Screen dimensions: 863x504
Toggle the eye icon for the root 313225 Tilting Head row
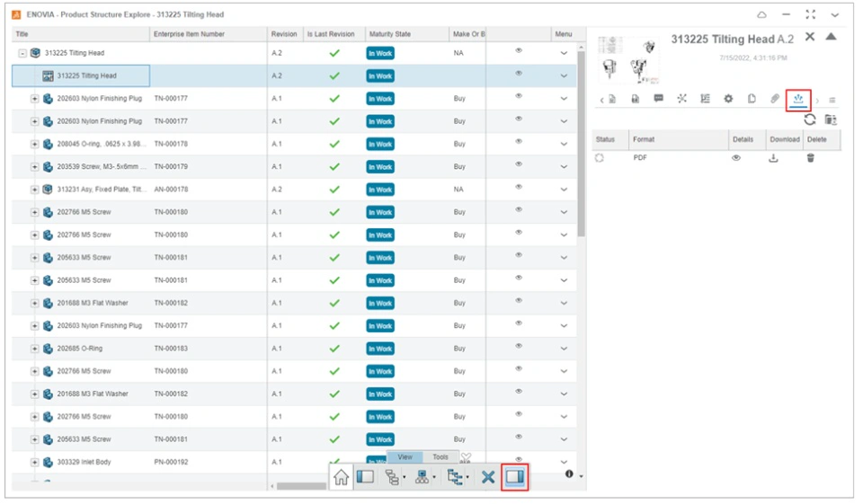pos(519,50)
